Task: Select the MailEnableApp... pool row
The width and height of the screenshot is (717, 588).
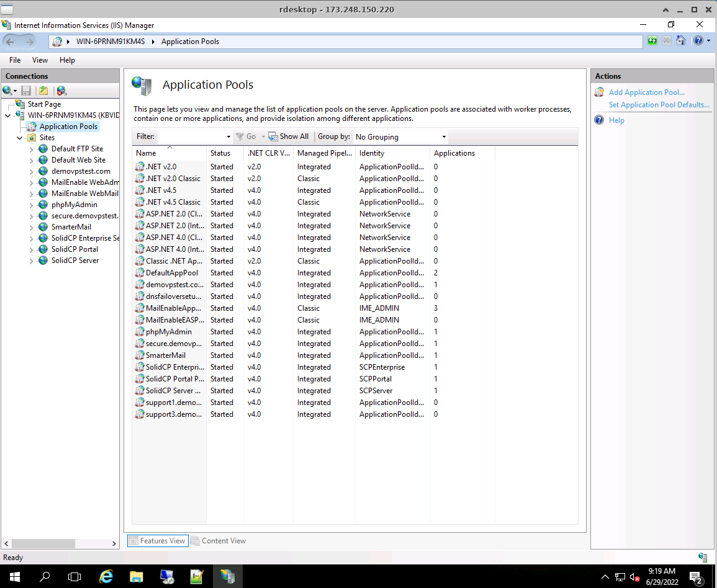Action: point(313,308)
